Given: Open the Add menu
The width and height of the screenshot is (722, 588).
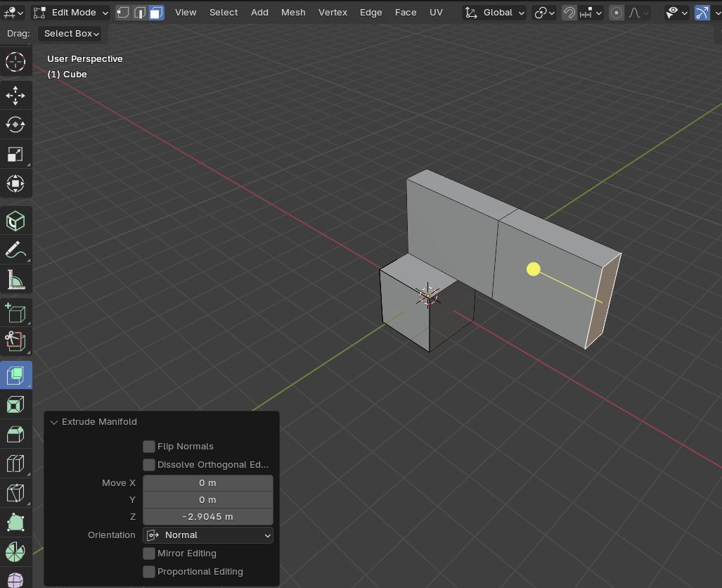Looking at the screenshot, I should coord(259,13).
